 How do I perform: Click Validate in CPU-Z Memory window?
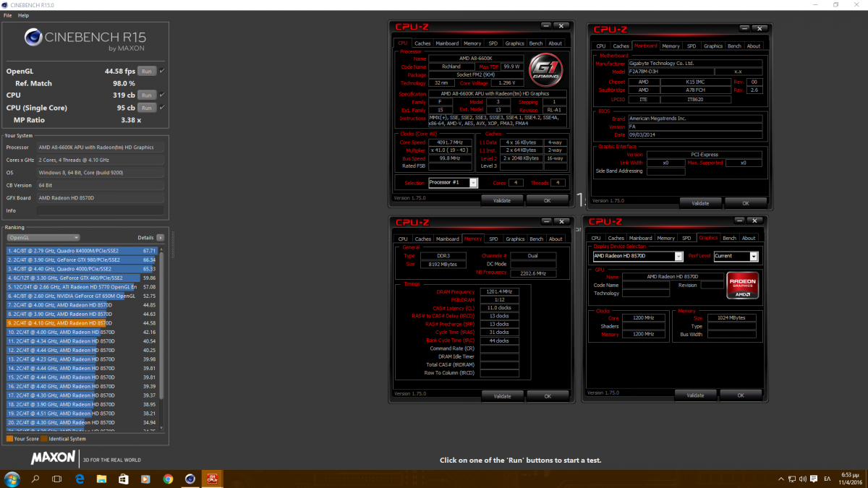[502, 396]
